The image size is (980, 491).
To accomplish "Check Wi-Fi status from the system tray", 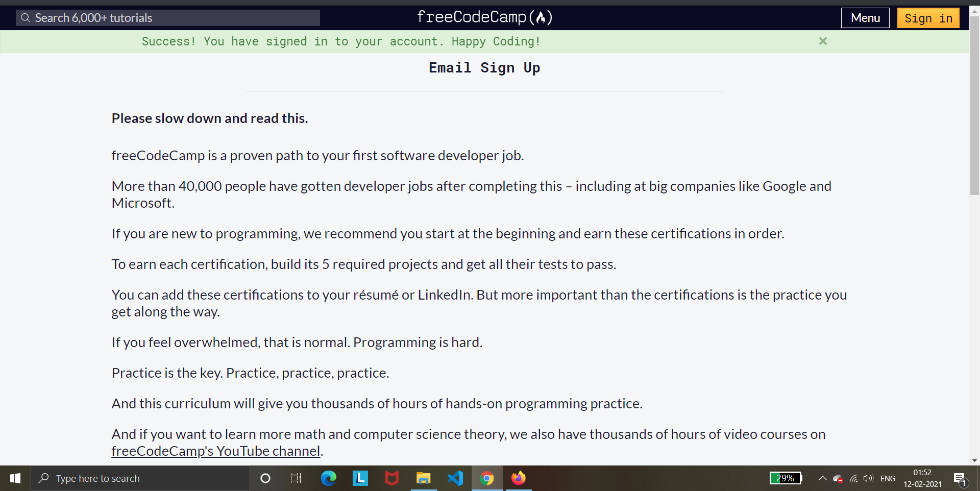I will [x=853, y=478].
